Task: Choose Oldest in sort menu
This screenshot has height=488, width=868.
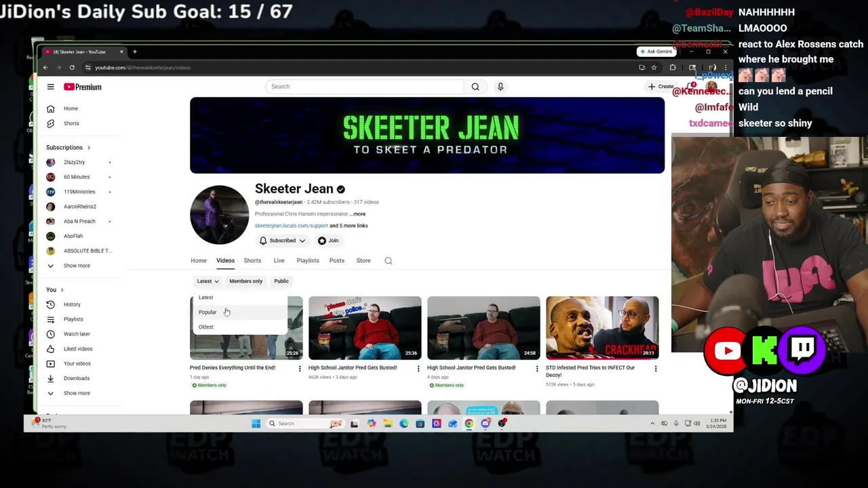Action: coord(240,327)
